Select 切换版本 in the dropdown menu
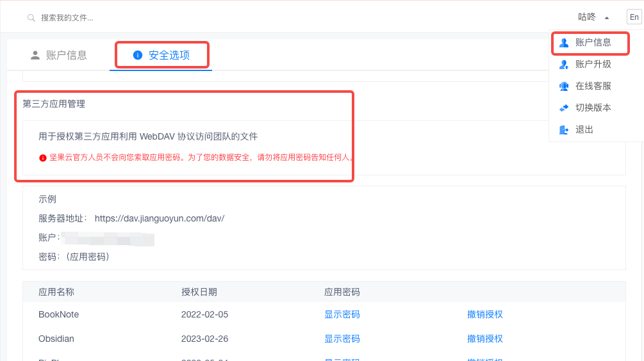Viewport: 644px width, 361px height. [x=593, y=108]
